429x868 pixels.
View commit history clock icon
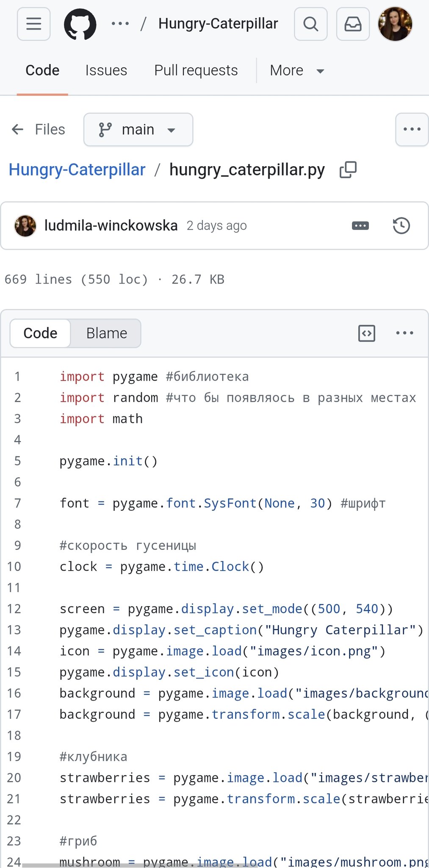pos(401,225)
